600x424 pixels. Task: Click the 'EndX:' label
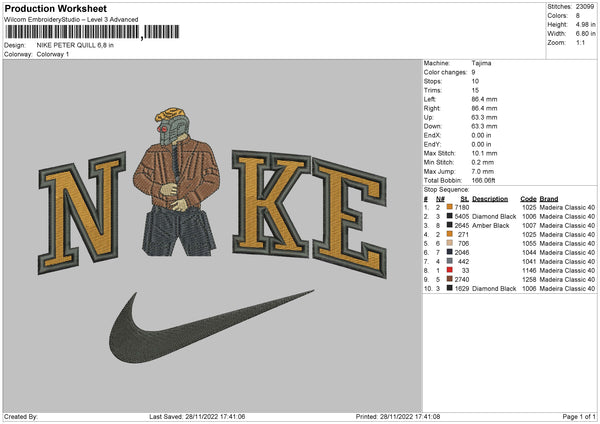click(x=432, y=135)
